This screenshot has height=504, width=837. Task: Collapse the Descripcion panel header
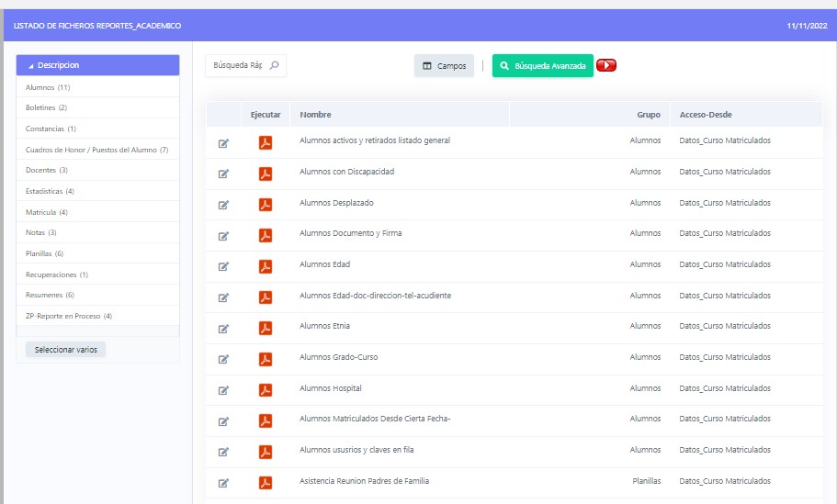point(97,65)
